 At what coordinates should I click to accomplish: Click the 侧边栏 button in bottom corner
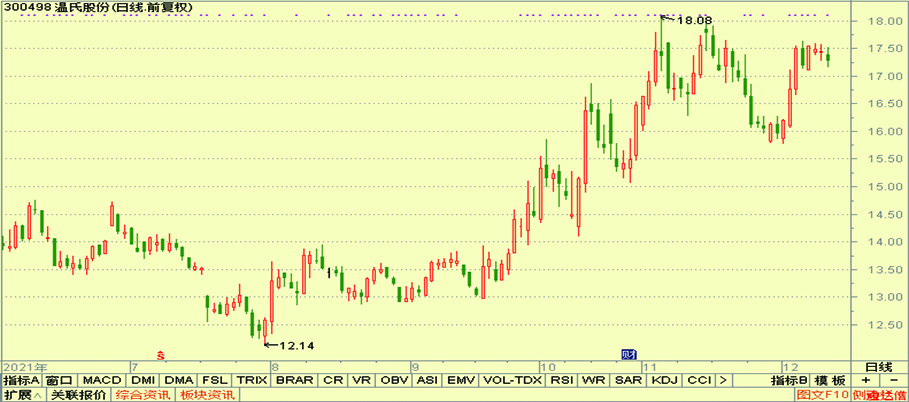[879, 395]
